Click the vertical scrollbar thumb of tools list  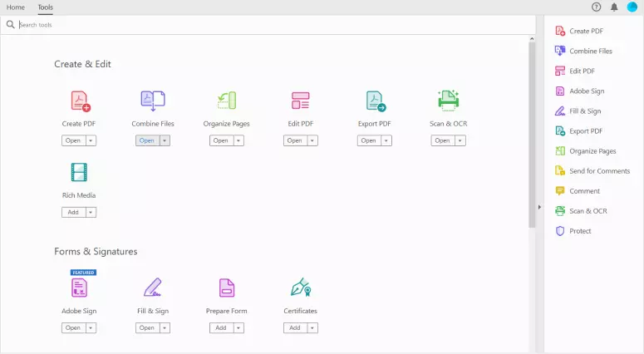tap(532, 135)
